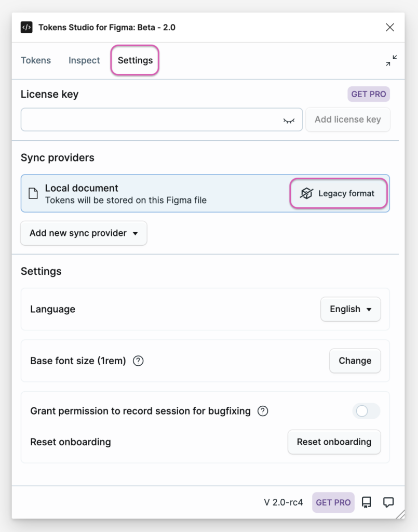The width and height of the screenshot is (418, 532).
Task: Click the Local document file icon
Action: tap(33, 193)
